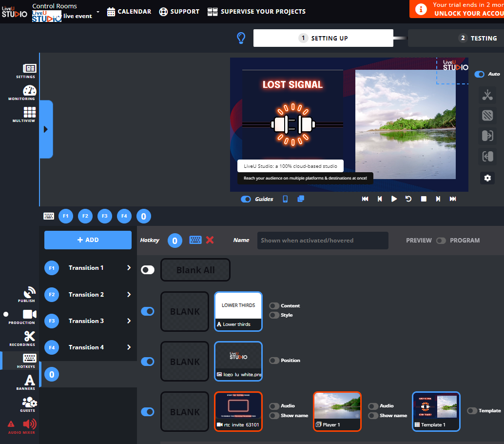
Task: Toggle the logo row switch
Action: point(148,362)
